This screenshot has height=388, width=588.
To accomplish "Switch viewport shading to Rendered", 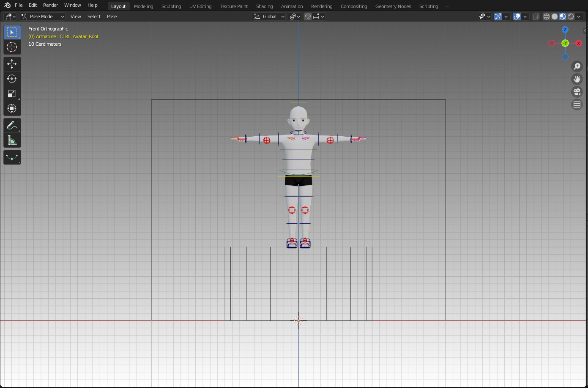I will click(571, 17).
